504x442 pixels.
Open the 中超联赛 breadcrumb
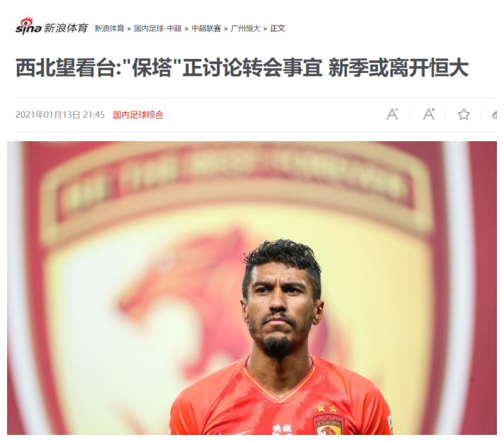click(206, 28)
